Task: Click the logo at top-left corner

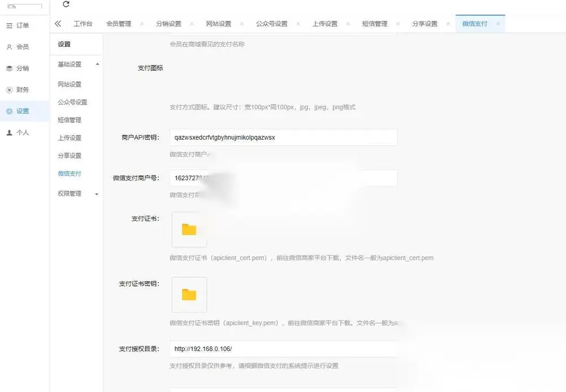Action: click(x=24, y=6)
